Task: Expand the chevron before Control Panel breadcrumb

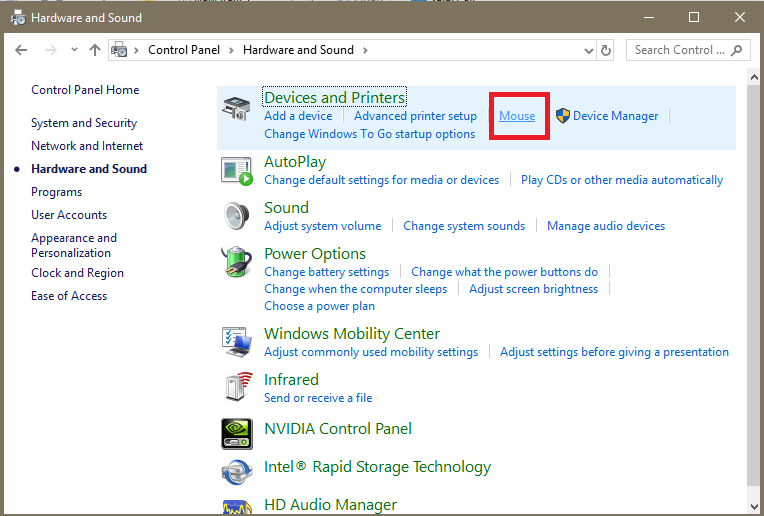Action: pos(136,50)
